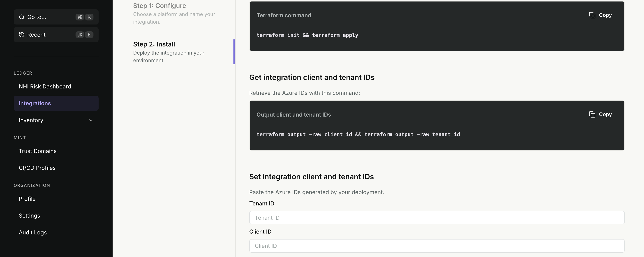Click the ORGANIZATION section label
Viewport: 644px width, 257px height.
pyautogui.click(x=32, y=185)
